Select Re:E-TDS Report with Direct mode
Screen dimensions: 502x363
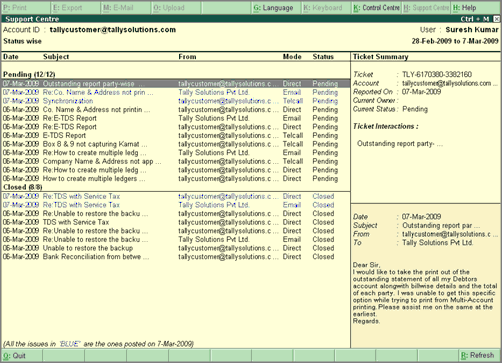[176, 127]
